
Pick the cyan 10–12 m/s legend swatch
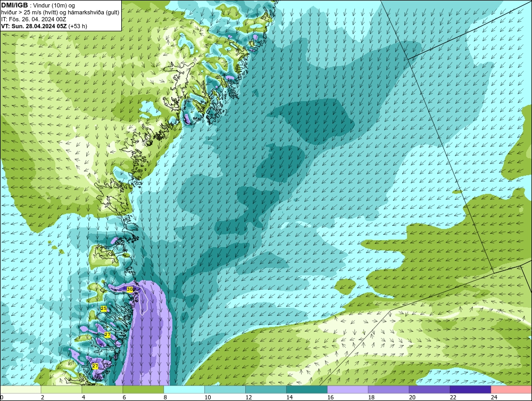pos(225,389)
